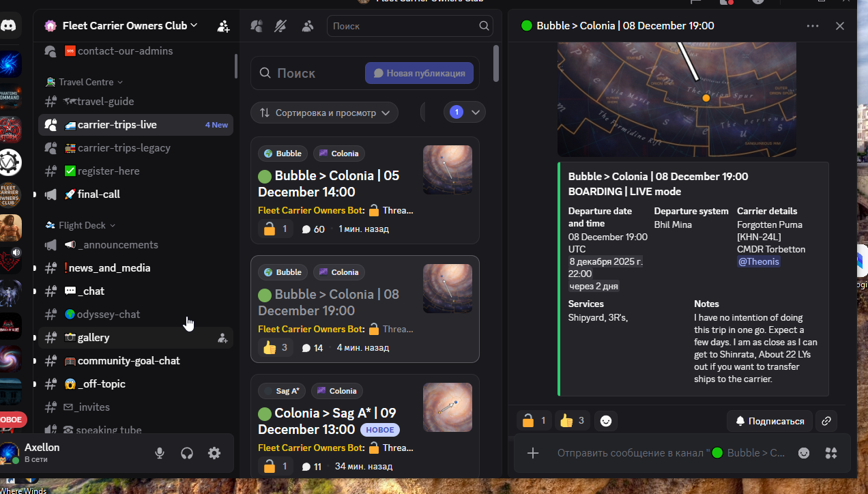This screenshot has height=494, width=868.
Task: Open news_and_media channel
Action: [x=136, y=268]
